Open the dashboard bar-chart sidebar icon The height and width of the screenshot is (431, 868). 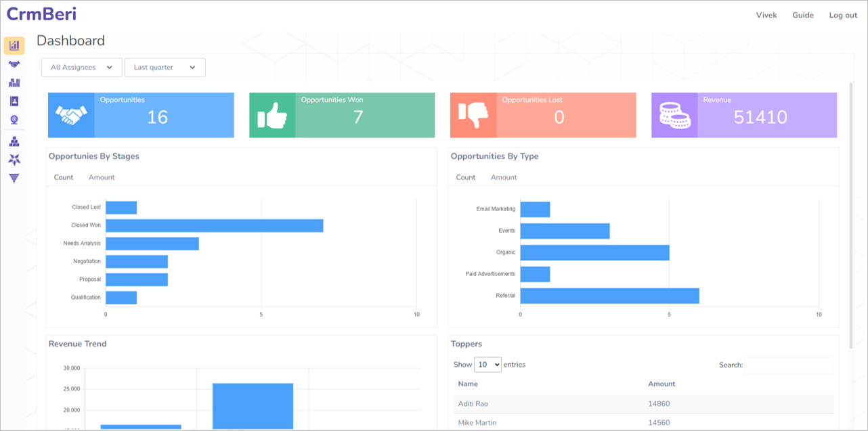[14, 45]
